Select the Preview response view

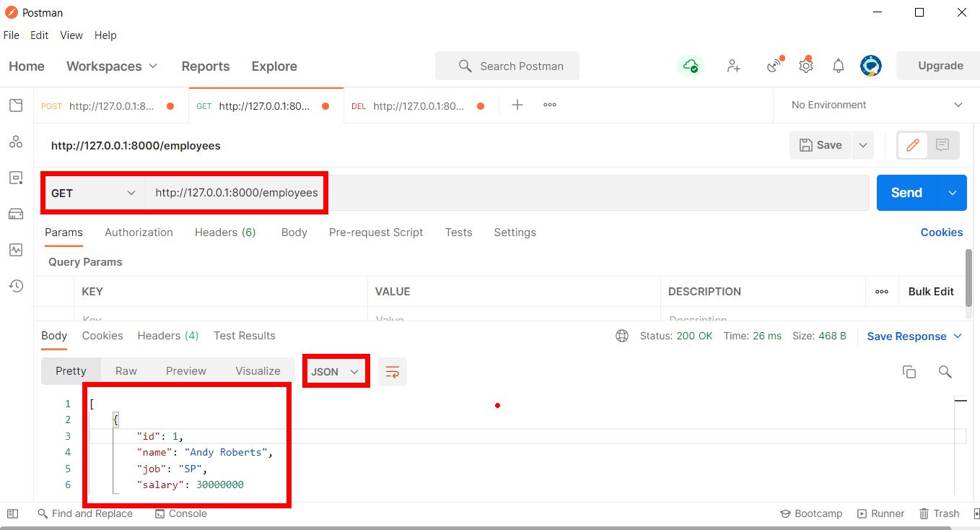click(186, 371)
